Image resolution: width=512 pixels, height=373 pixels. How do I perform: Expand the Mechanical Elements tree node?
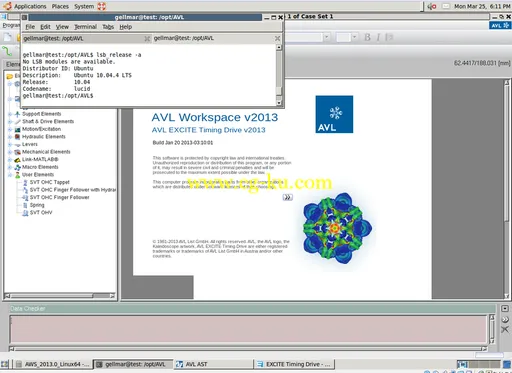coord(10,152)
